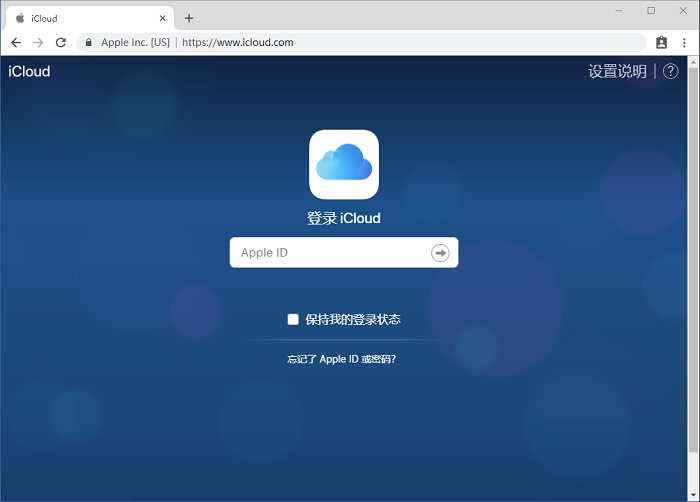
Task: Open the Chrome three-dot menu
Action: [683, 43]
